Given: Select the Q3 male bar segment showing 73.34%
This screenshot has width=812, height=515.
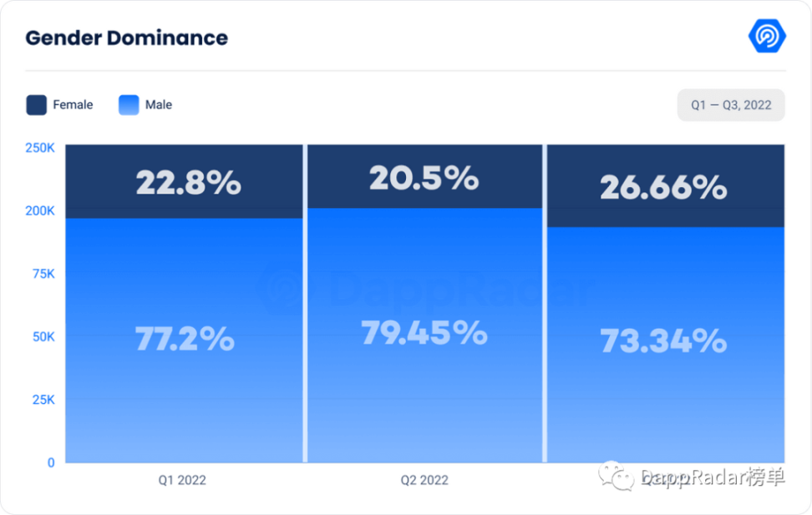Looking at the screenshot, I should point(665,342).
